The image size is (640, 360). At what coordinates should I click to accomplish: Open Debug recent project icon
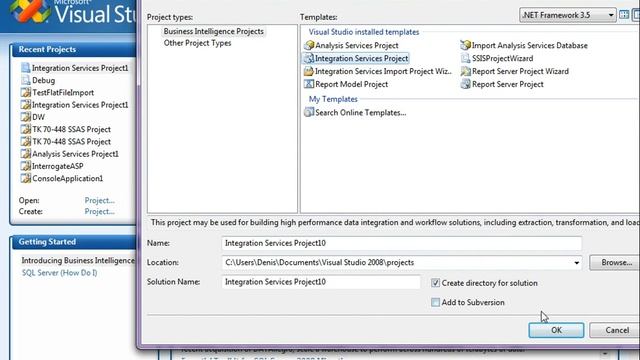pos(26,80)
